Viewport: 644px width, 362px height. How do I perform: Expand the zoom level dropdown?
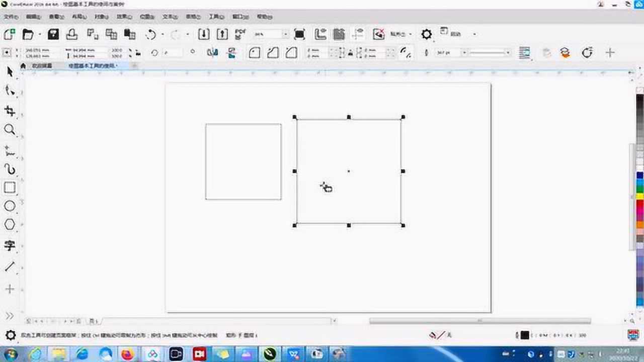[286, 34]
